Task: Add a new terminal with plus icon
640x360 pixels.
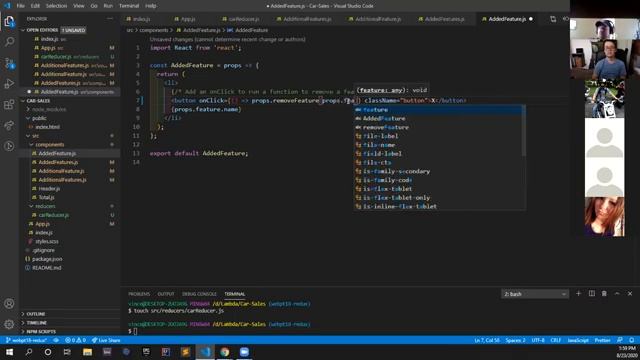Action: coord(578,293)
